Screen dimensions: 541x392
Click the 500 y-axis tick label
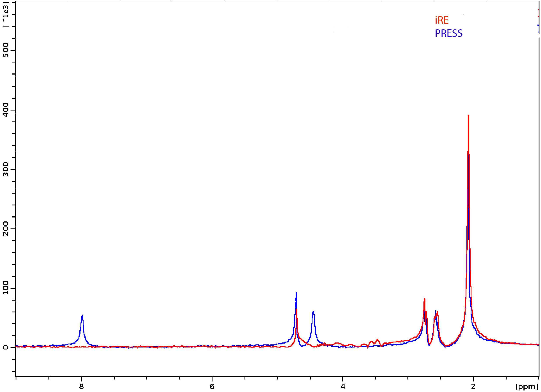[5, 50]
